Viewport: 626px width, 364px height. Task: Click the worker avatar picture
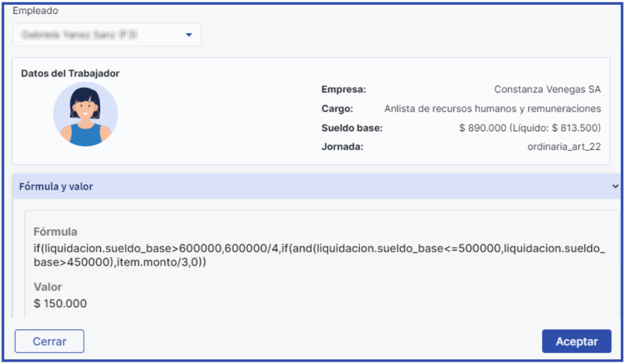(x=85, y=114)
